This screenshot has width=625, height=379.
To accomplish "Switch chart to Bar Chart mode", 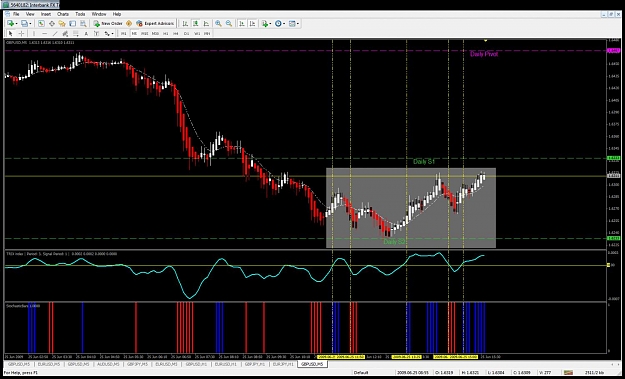I will point(185,24).
